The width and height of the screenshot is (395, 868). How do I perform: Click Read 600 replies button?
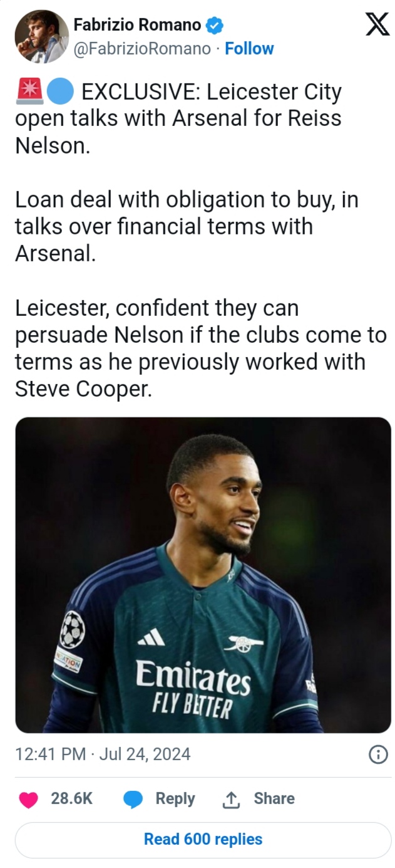pyautogui.click(x=203, y=839)
